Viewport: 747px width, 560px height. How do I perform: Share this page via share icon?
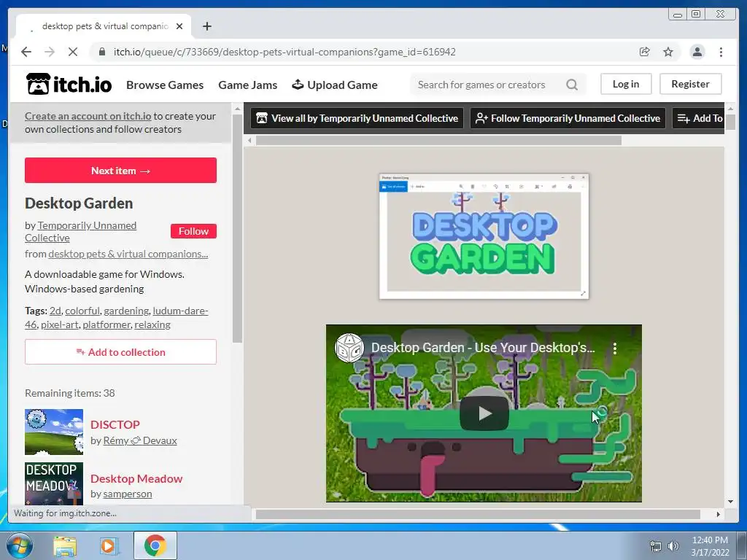645,52
